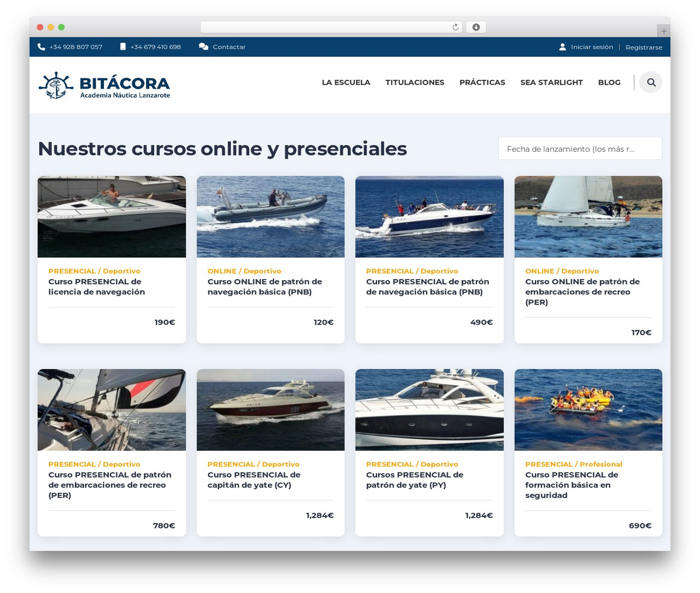Image resolution: width=700 pixels, height=593 pixels.
Task: Click the green maximize window button
Action: tap(61, 27)
